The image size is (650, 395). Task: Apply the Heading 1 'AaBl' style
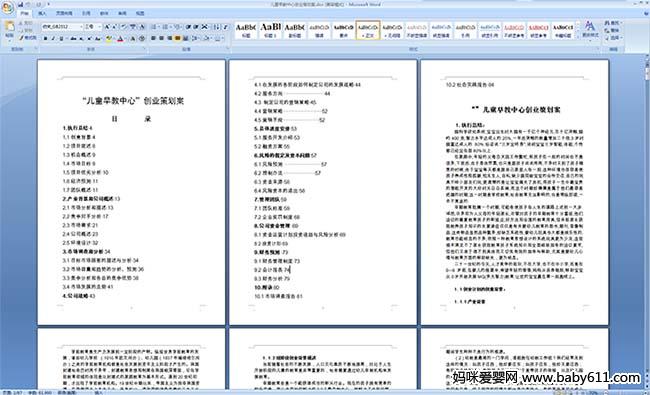click(270, 30)
